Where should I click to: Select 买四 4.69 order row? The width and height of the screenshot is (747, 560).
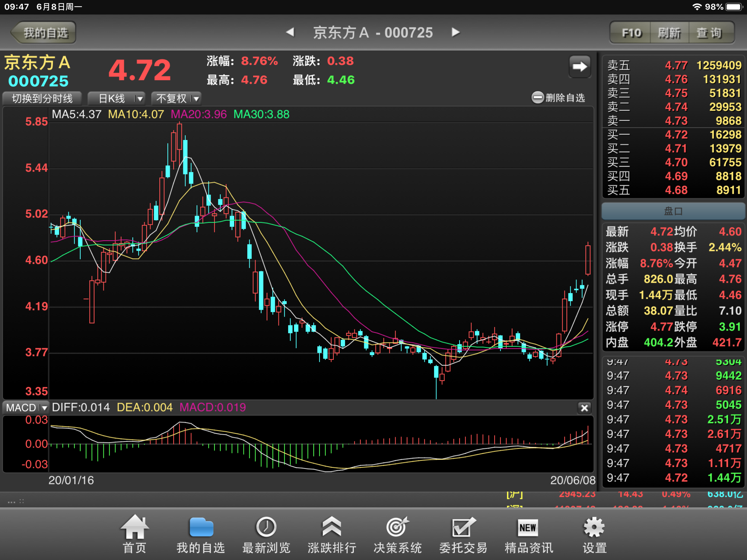pos(674,176)
